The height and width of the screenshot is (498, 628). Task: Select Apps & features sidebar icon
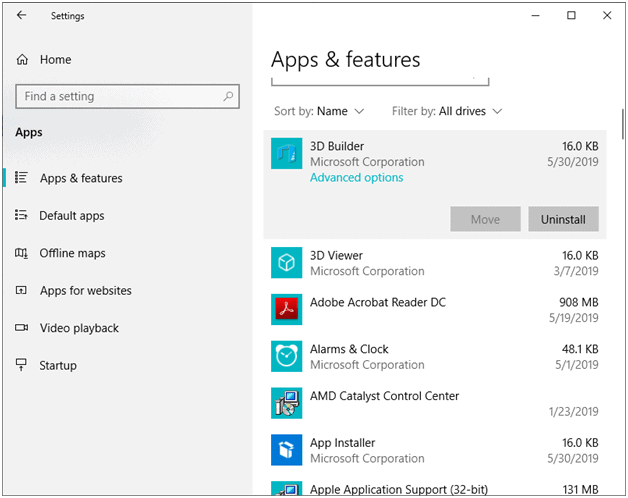pos(21,177)
